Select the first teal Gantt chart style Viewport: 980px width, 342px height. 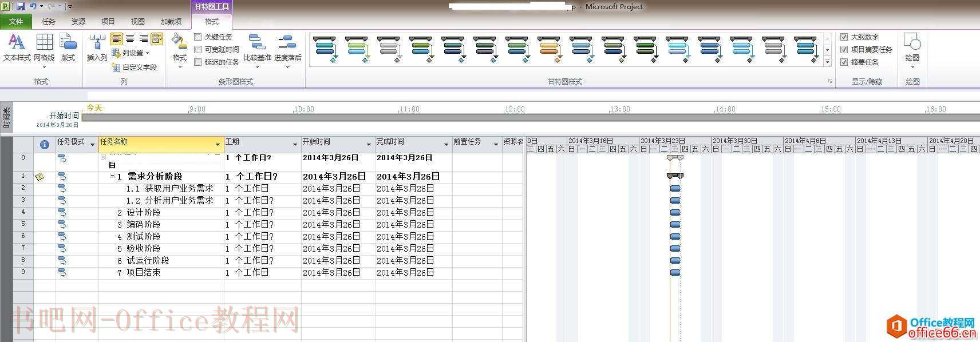coord(325,50)
